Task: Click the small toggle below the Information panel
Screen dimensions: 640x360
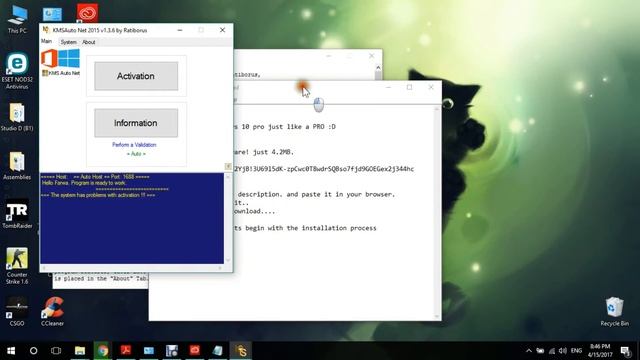Action: (228, 166)
